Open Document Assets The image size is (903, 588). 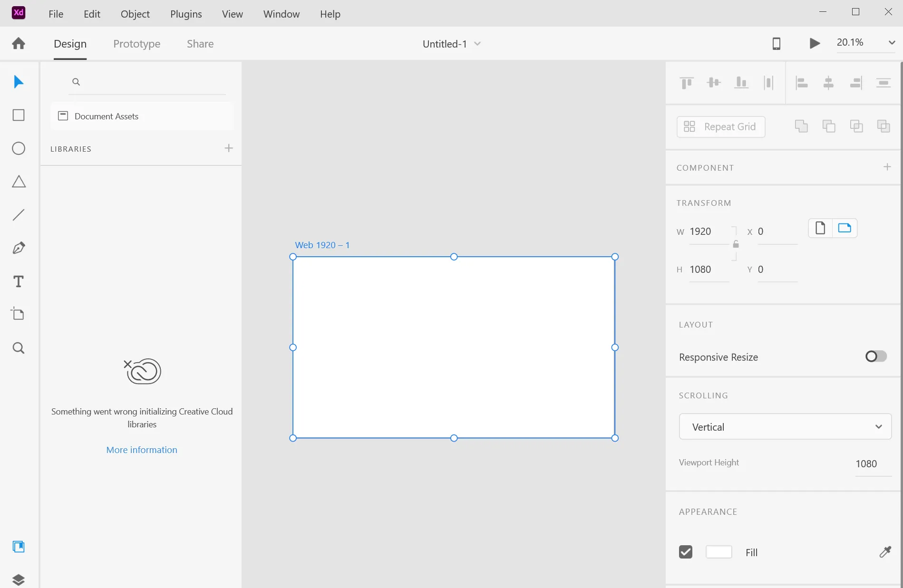[x=142, y=116]
